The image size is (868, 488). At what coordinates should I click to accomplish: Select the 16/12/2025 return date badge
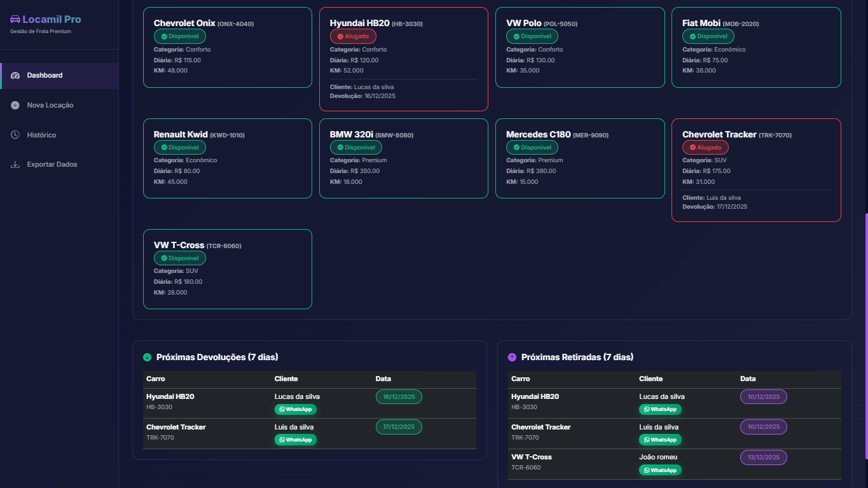[x=399, y=397]
